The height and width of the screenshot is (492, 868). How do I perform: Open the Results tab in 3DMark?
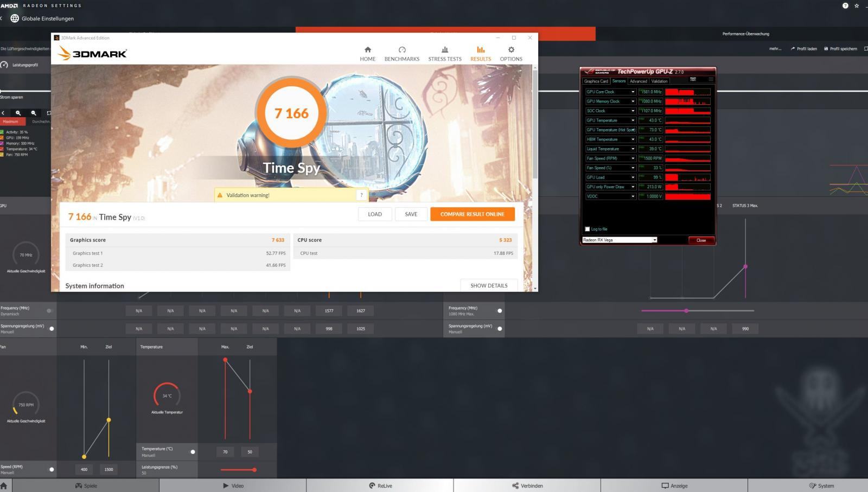(481, 54)
